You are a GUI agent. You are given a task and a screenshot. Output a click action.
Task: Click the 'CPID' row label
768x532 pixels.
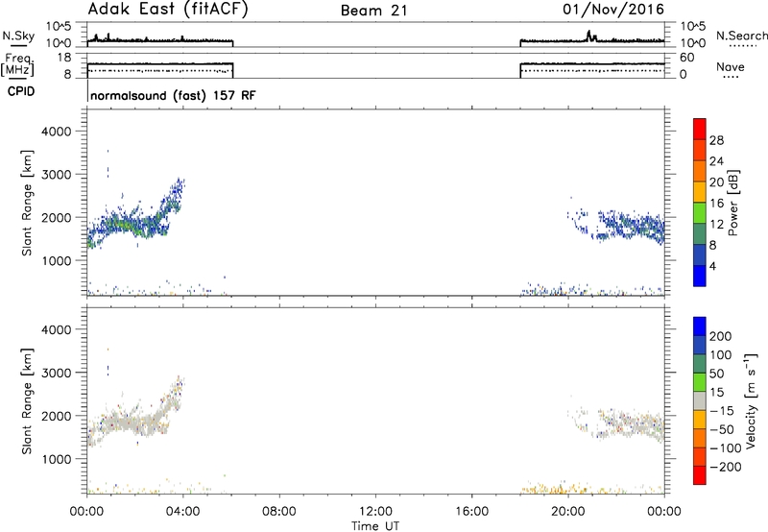click(21, 91)
